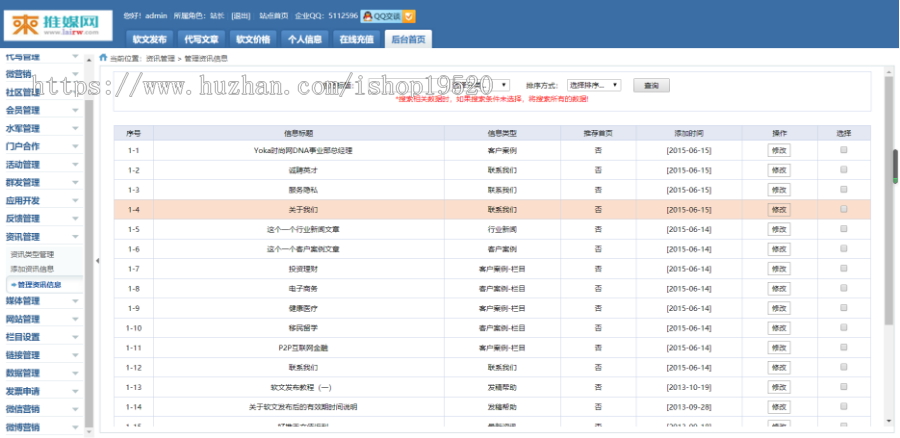Screen dimensions: 900x438
Task: Click the [退出] logout link
Action: tap(240, 16)
